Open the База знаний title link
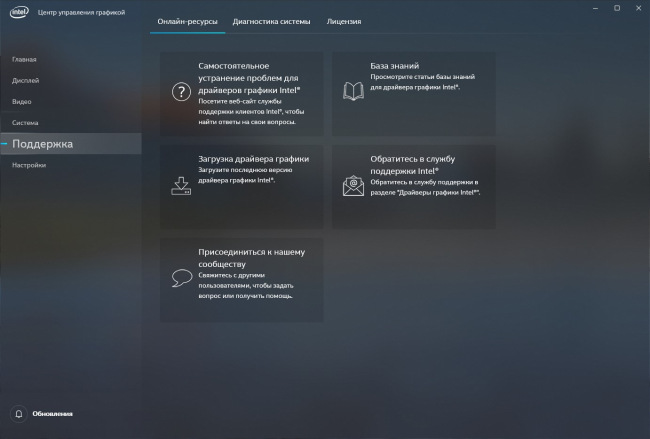 pos(394,65)
